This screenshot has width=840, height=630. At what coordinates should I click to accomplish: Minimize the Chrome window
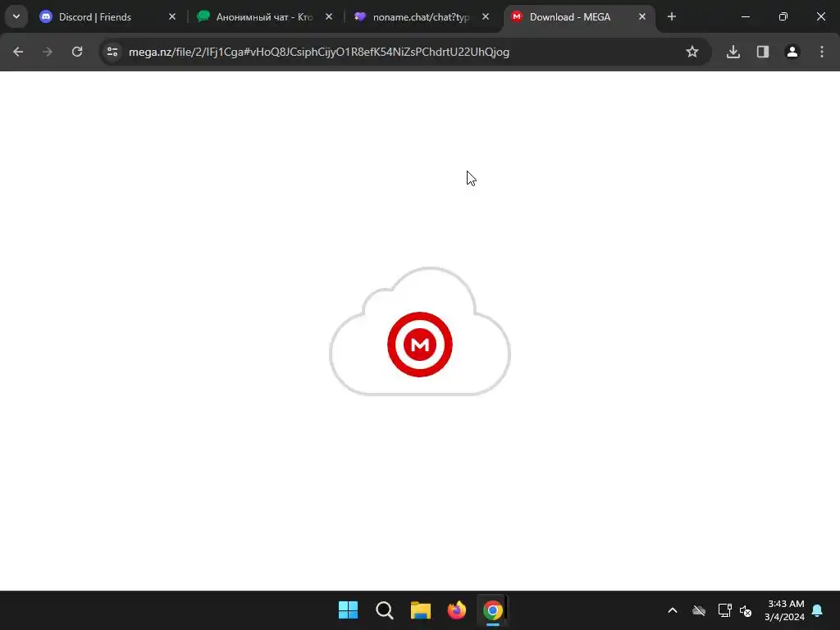coord(745,16)
